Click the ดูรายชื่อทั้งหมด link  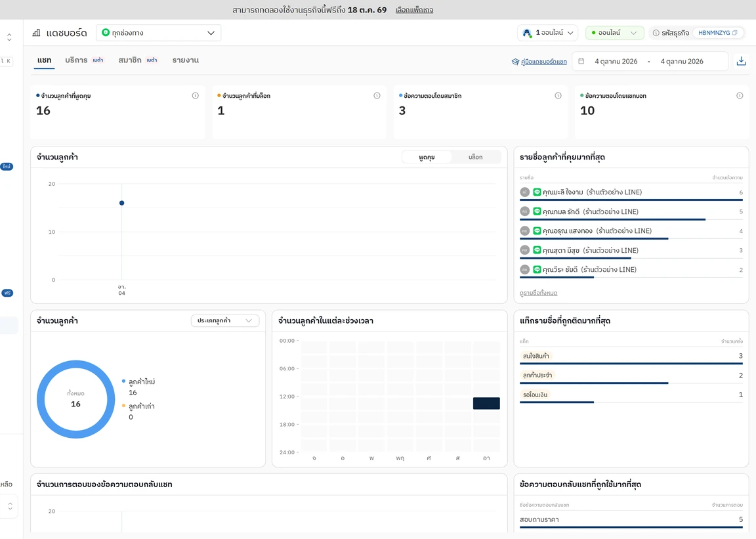tap(539, 293)
